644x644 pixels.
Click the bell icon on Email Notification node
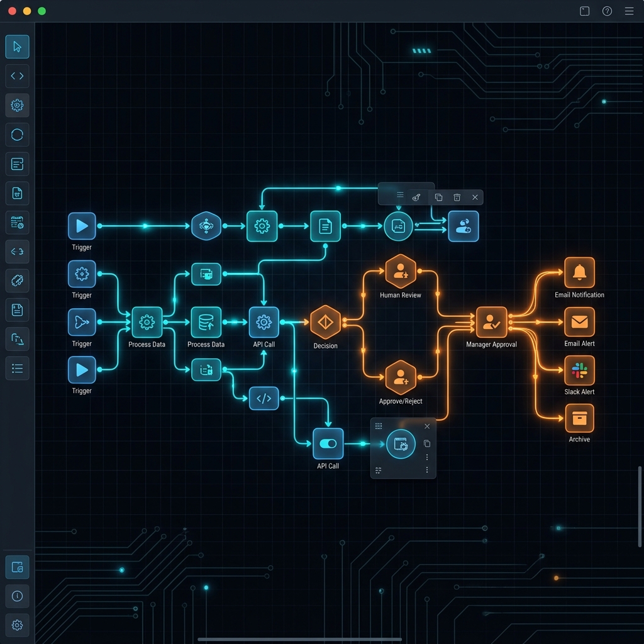579,272
